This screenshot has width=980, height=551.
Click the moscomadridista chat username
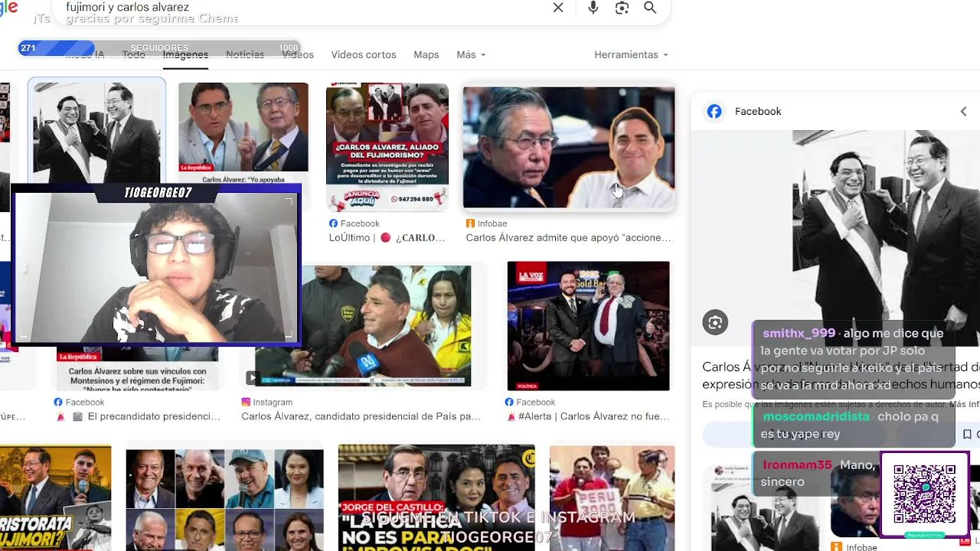[816, 417]
